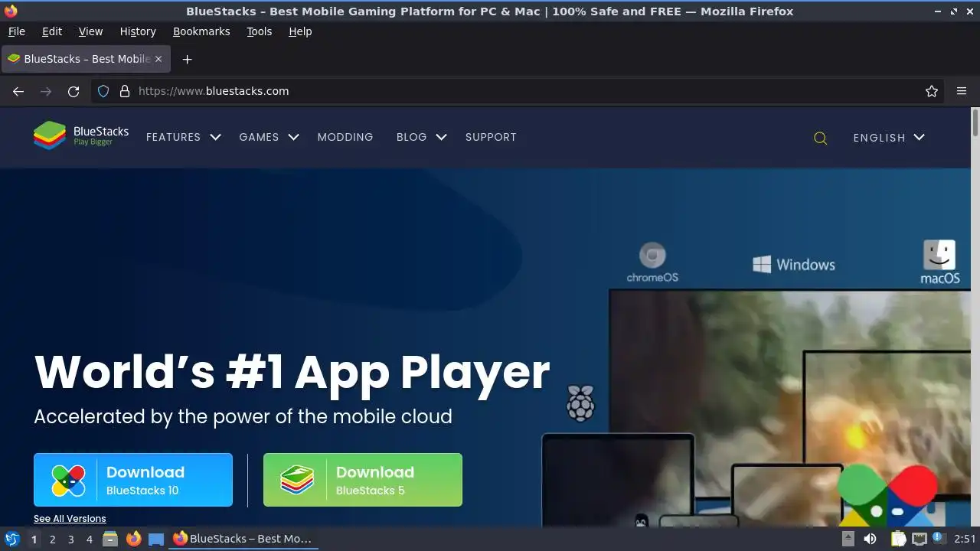Open network status tray icon

pos(920,539)
